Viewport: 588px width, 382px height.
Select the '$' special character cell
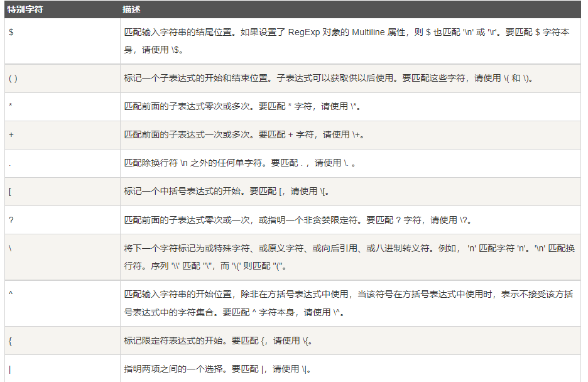[x=62, y=41]
